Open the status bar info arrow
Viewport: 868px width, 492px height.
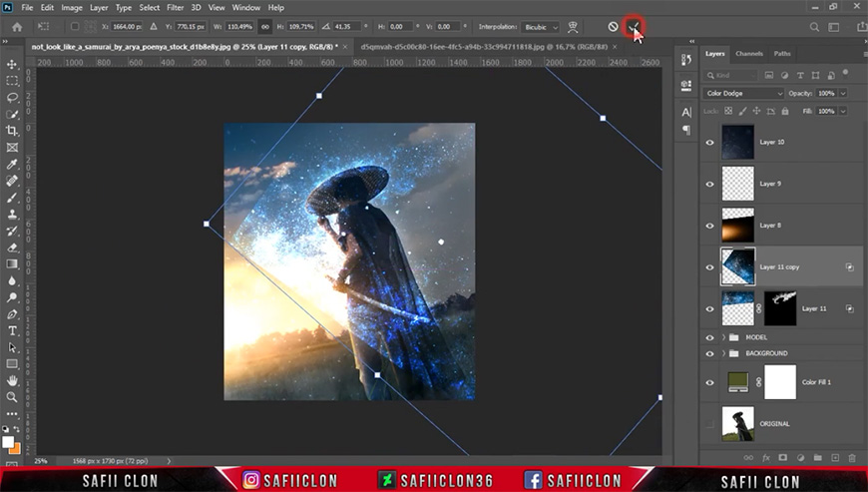(x=169, y=460)
